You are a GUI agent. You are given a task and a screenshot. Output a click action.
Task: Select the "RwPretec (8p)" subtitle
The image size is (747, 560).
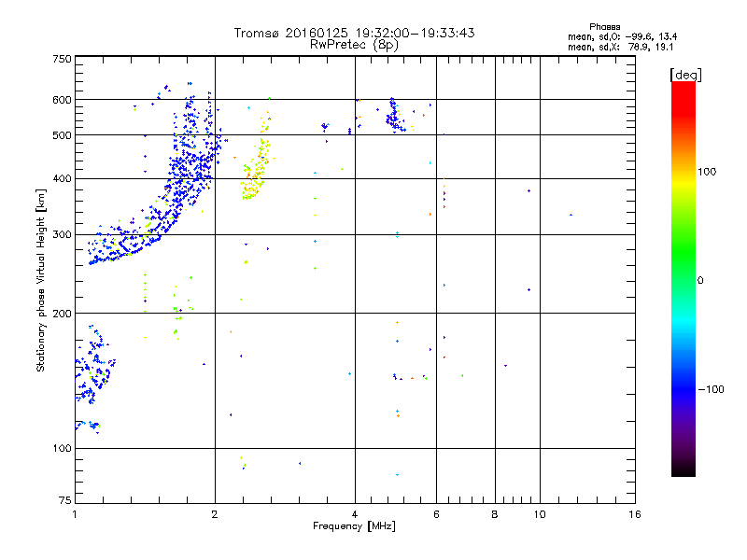354,45
